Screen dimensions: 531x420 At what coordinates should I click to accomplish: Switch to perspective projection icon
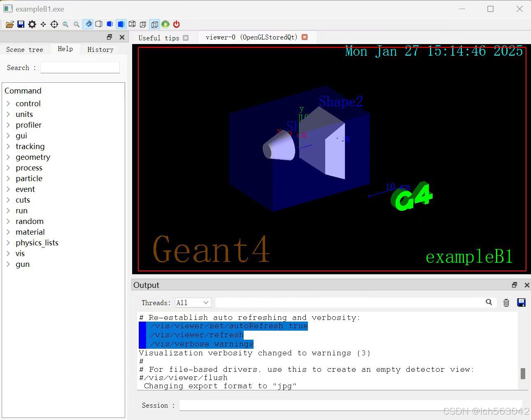tap(143, 24)
